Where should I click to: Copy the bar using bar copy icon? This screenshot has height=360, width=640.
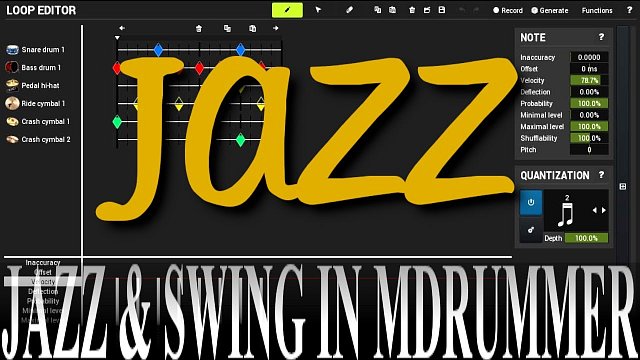(227, 28)
